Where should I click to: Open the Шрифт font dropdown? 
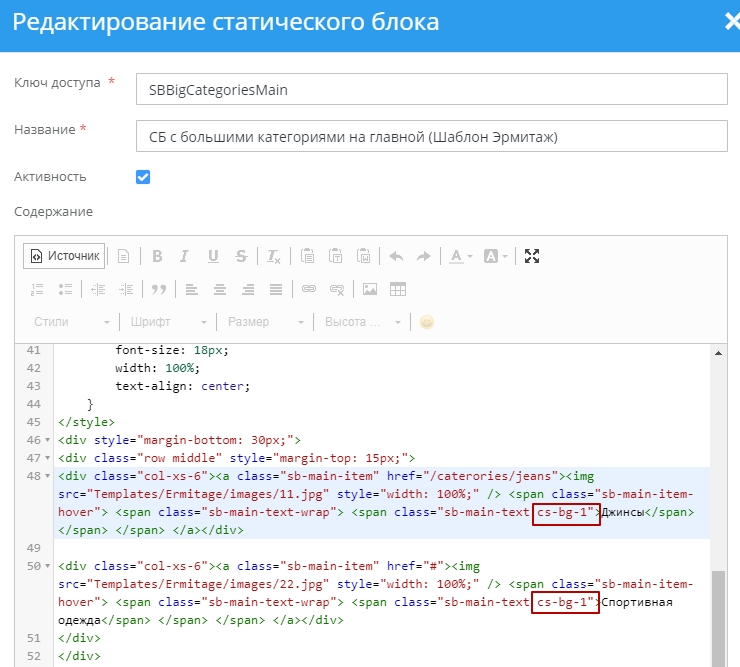[x=169, y=322]
